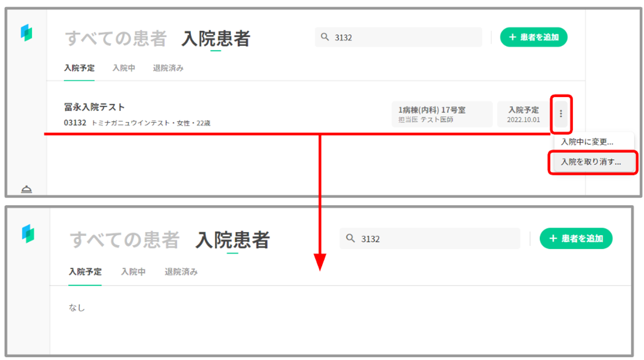Open the 退院済み tab in bottom panel
The width and height of the screenshot is (644, 360).
pos(181,272)
